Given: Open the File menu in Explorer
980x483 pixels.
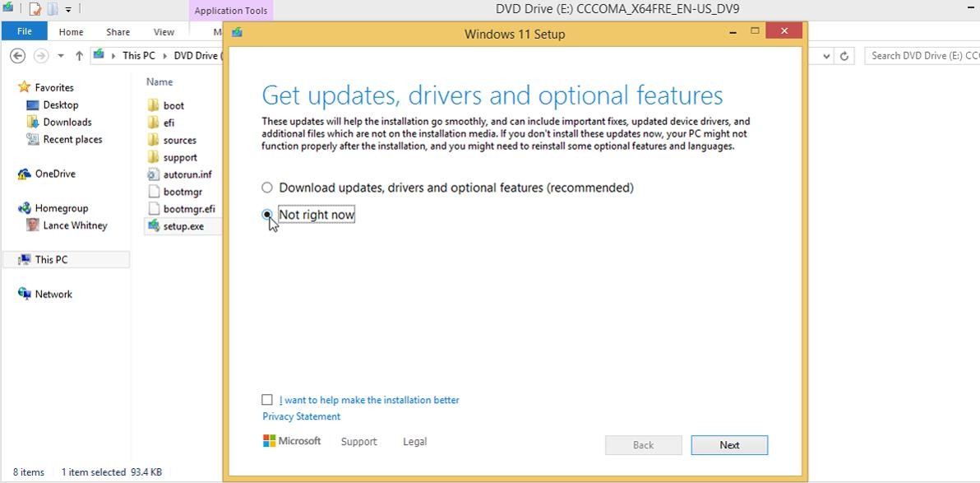Looking at the screenshot, I should [x=25, y=32].
